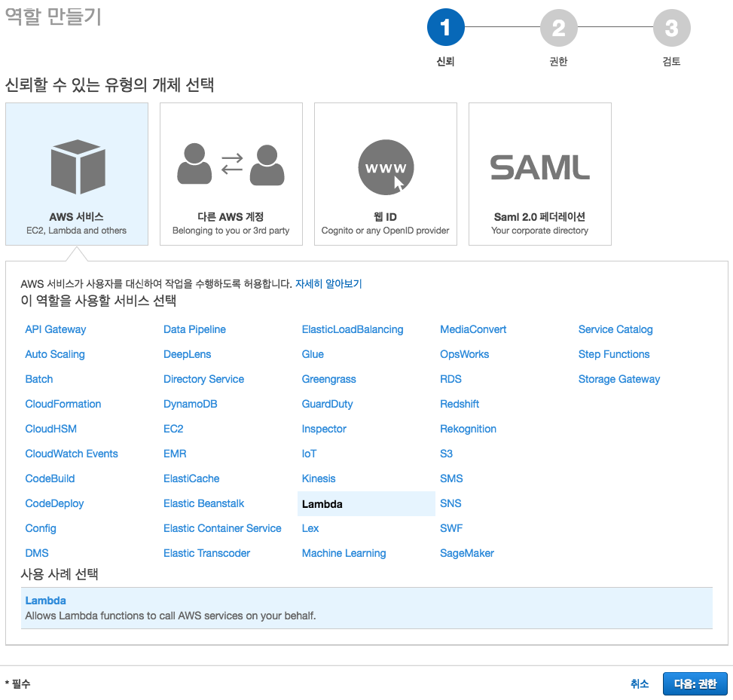Image resolution: width=733 pixels, height=700 pixels.
Task: Jump to step 3 review circle
Action: pos(672,28)
